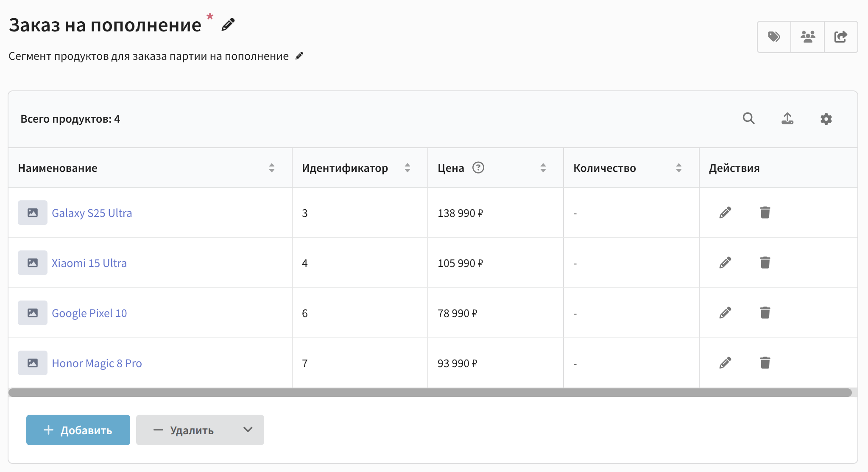Click the horizontal table scrollbar
Screen dimensions: 868x472
[430, 393]
